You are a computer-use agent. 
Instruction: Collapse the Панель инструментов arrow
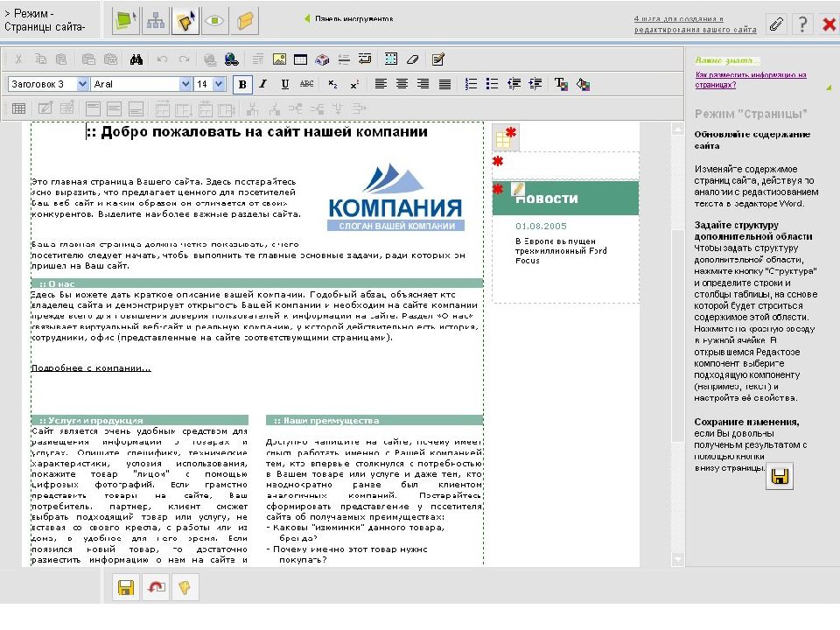(307, 18)
